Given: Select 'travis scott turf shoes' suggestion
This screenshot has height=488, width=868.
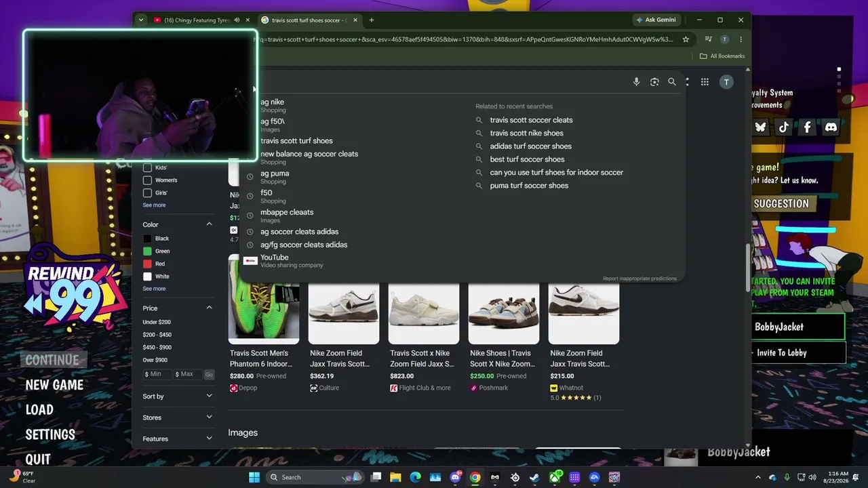Looking at the screenshot, I should (296, 141).
